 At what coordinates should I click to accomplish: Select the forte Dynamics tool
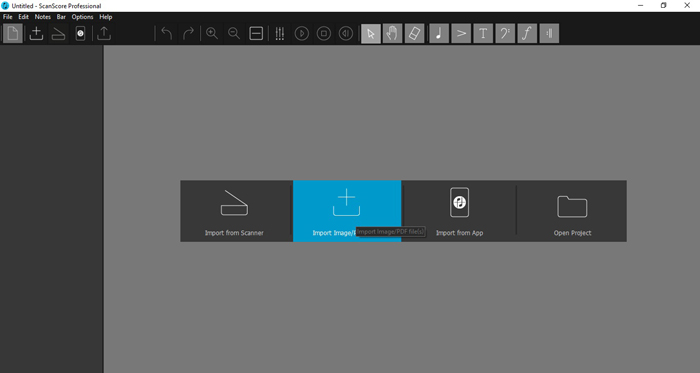coord(527,33)
